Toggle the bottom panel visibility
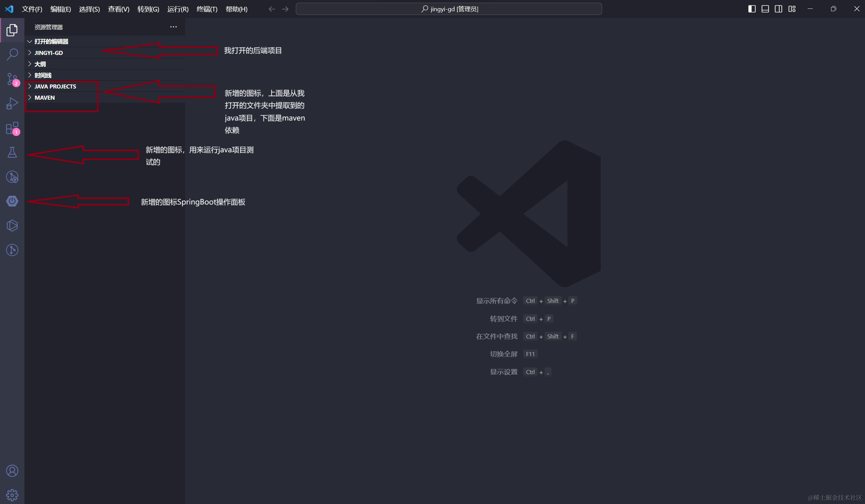 [x=765, y=9]
